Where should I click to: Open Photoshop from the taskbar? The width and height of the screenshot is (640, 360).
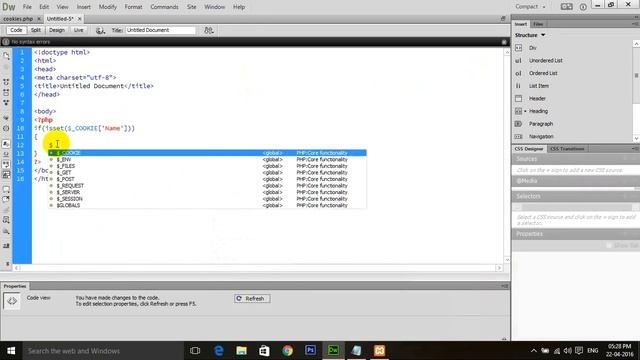[310, 351]
